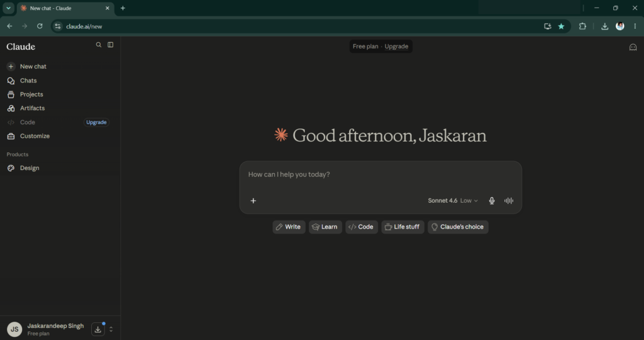Click the microphone dictation icon
This screenshot has width=644, height=340.
click(492, 201)
